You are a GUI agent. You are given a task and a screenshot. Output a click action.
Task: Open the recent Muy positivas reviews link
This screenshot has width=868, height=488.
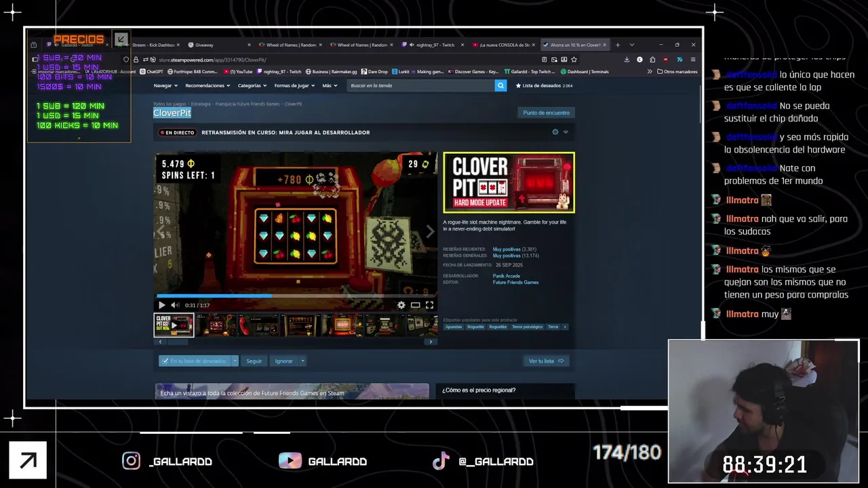pyautogui.click(x=507, y=249)
